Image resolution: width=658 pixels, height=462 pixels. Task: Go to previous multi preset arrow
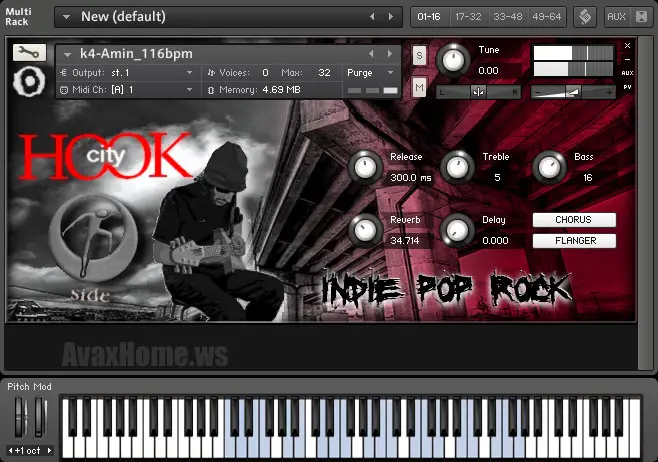(x=372, y=17)
